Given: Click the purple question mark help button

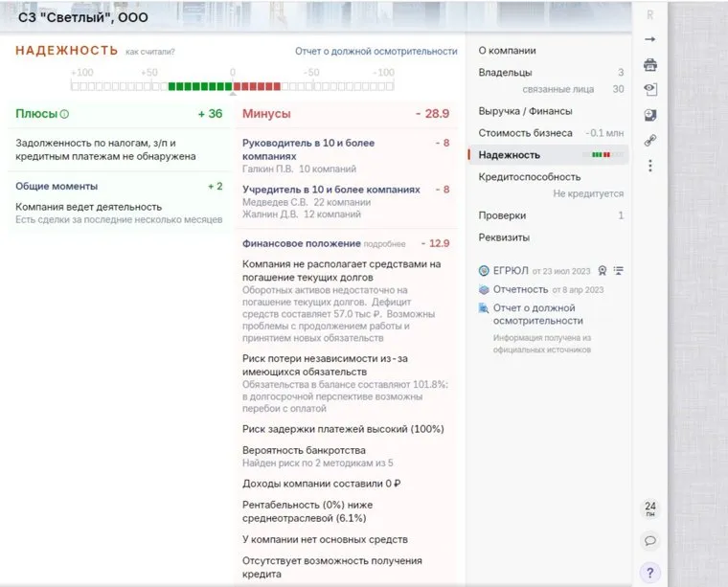Looking at the screenshot, I should (650, 573).
